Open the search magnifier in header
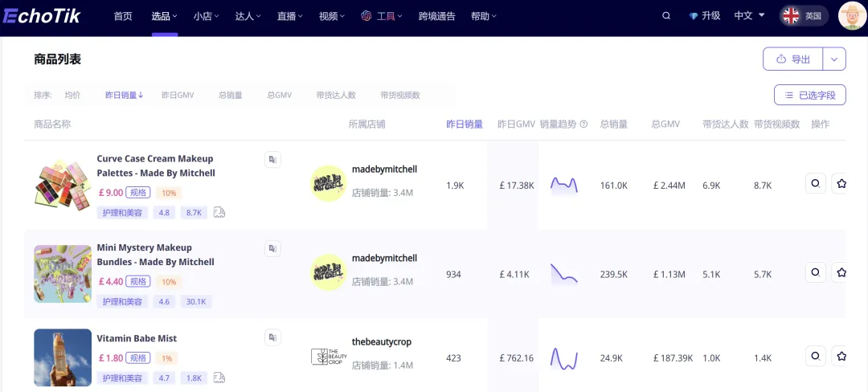 pyautogui.click(x=666, y=16)
